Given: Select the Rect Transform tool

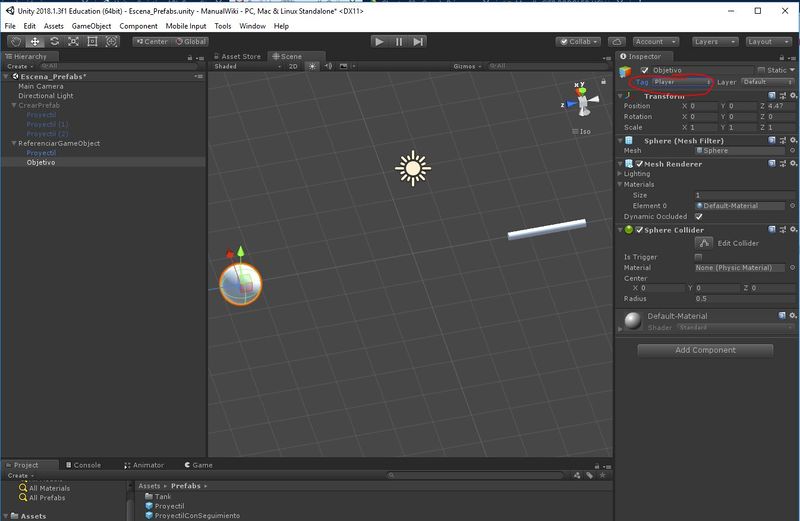Looking at the screenshot, I should tap(92, 42).
